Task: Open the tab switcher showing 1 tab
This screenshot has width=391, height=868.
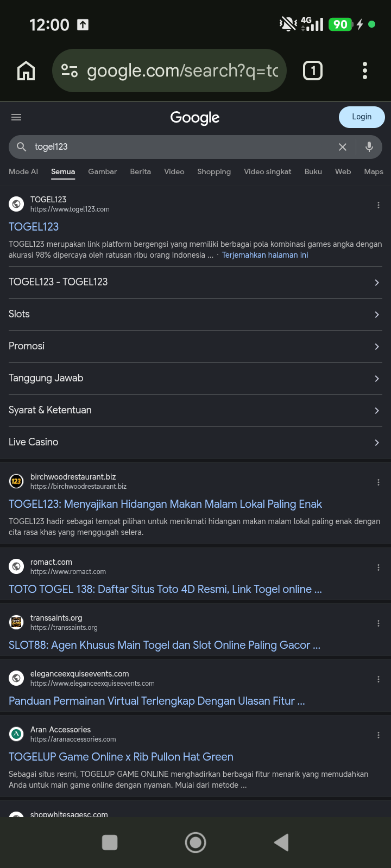Action: (x=313, y=71)
